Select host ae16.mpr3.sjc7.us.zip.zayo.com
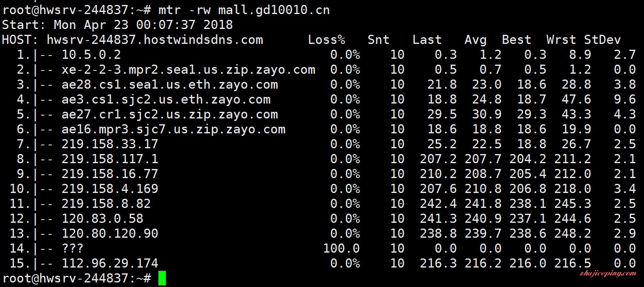 [x=173, y=129]
